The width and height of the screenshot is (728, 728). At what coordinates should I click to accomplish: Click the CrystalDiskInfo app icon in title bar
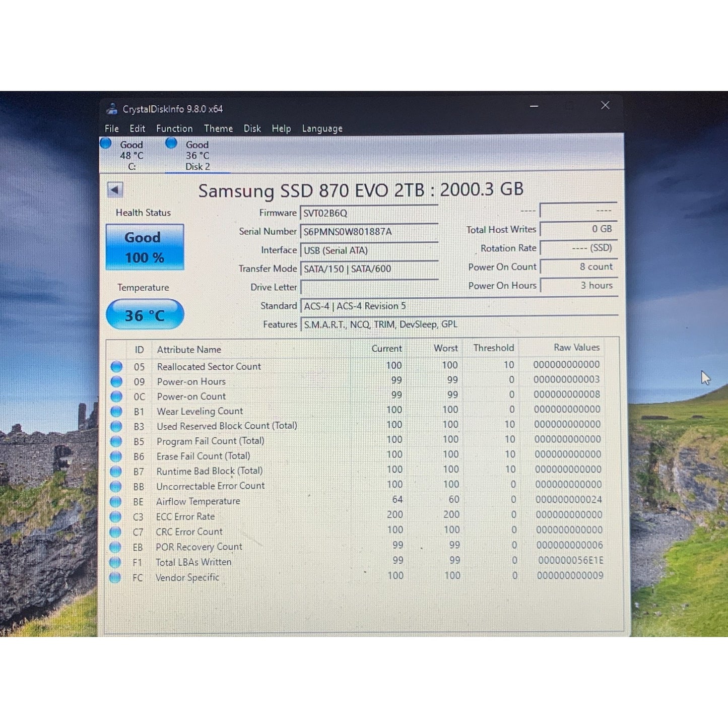(x=112, y=109)
